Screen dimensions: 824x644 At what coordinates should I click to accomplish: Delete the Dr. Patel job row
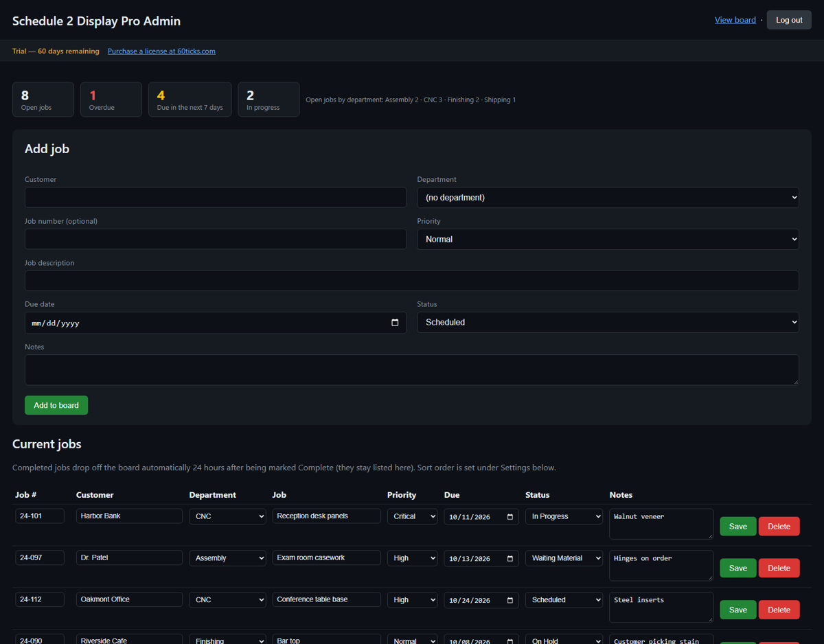point(779,568)
